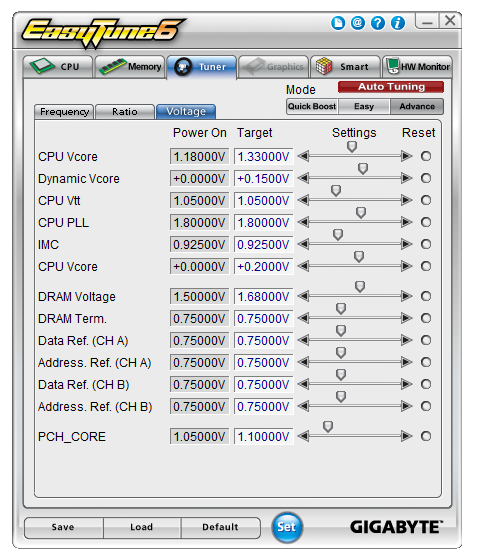The height and width of the screenshot is (560, 481).
Task: Click the +0.2000V CPU Vcore target field
Action: click(264, 267)
